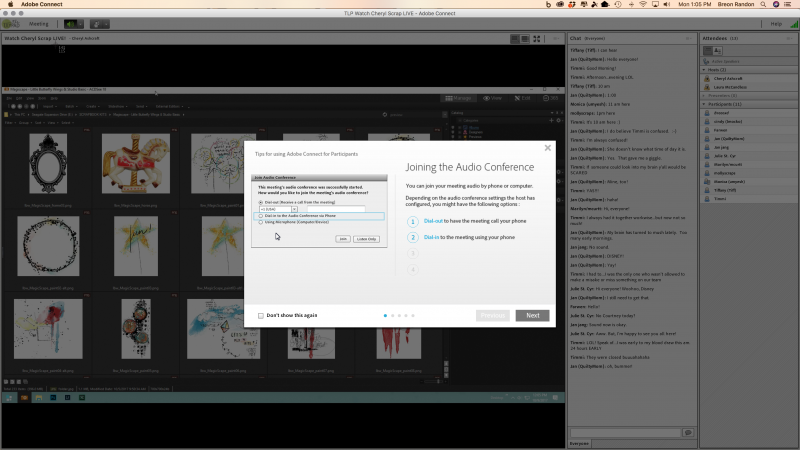Select the Everyone chat tab

579,444
